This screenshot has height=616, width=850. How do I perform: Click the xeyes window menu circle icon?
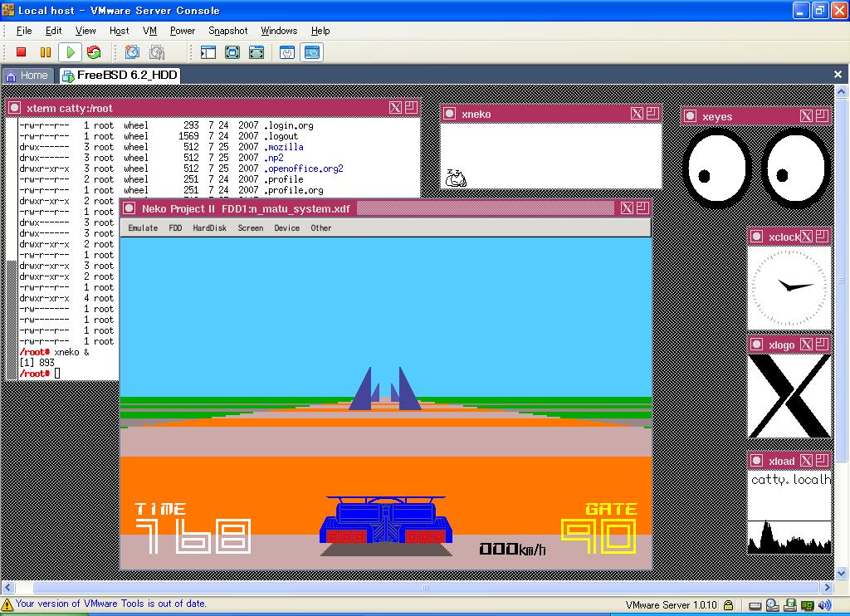[690, 115]
